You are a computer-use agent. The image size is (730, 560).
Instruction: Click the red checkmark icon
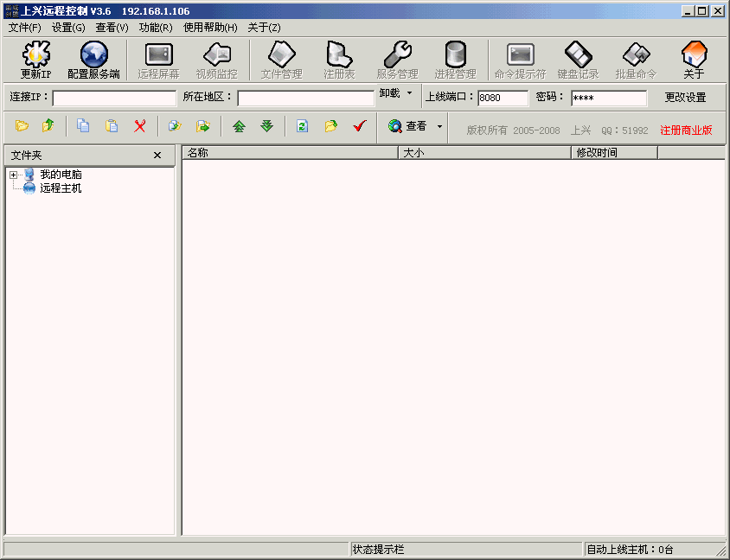360,126
